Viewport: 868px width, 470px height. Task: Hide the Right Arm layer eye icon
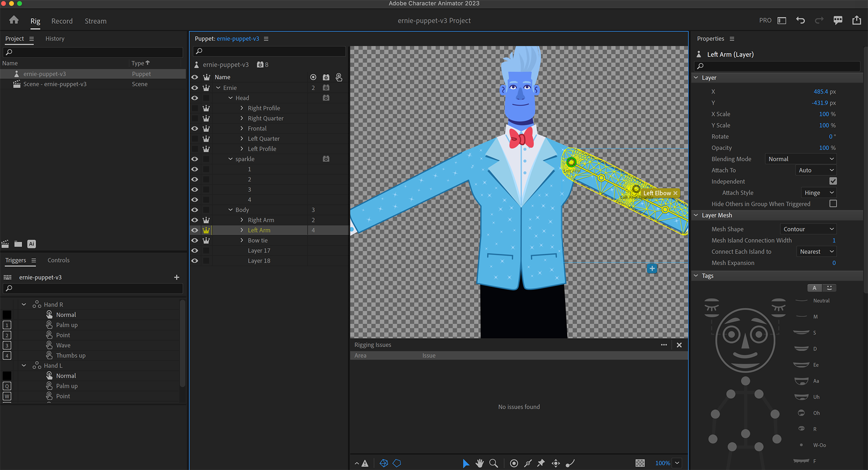195,220
